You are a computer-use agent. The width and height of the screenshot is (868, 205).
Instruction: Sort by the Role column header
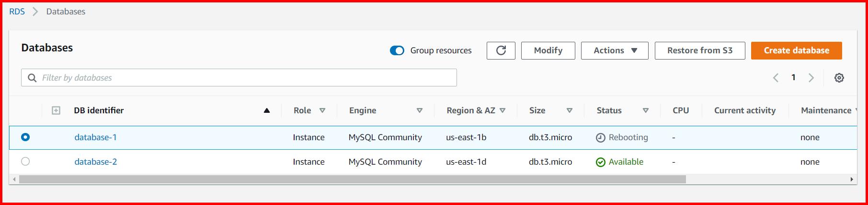302,110
